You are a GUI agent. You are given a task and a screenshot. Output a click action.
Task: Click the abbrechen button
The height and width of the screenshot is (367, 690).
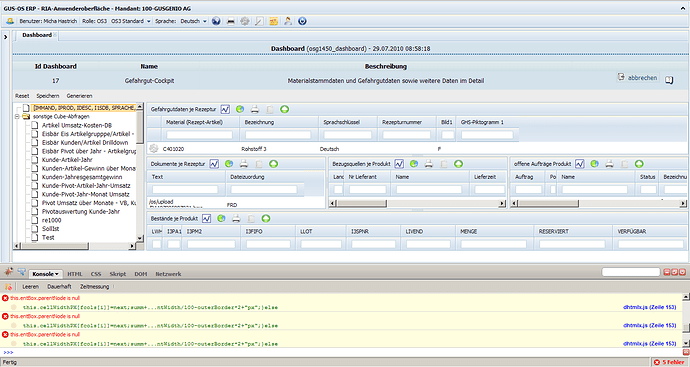click(x=638, y=77)
